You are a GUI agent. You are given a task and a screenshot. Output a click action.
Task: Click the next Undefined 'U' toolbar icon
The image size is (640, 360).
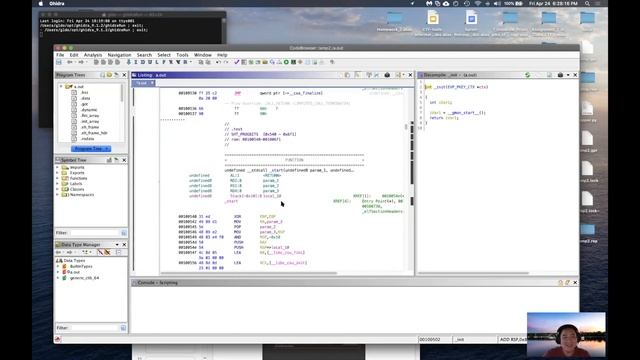(x=149, y=62)
